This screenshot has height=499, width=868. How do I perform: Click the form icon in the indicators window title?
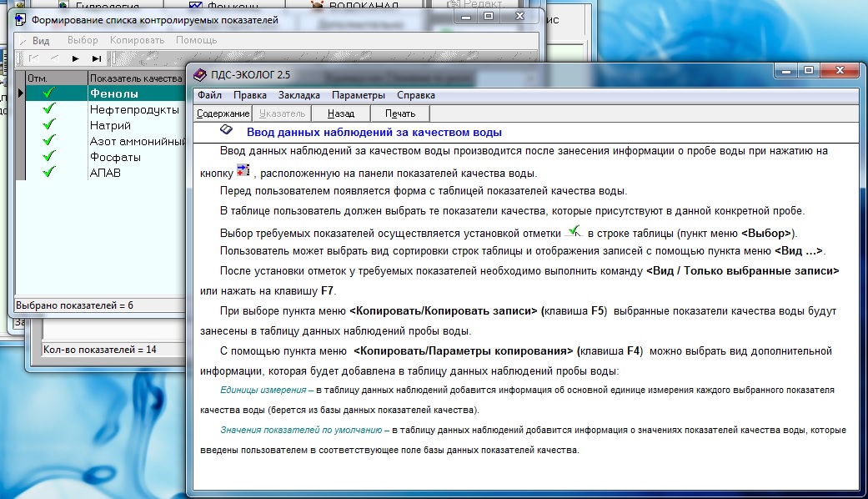coord(21,19)
